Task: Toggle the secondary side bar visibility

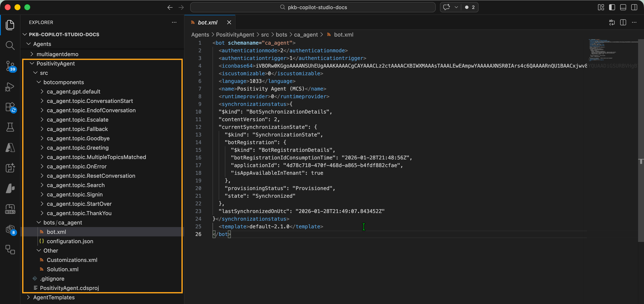Action: [634, 7]
